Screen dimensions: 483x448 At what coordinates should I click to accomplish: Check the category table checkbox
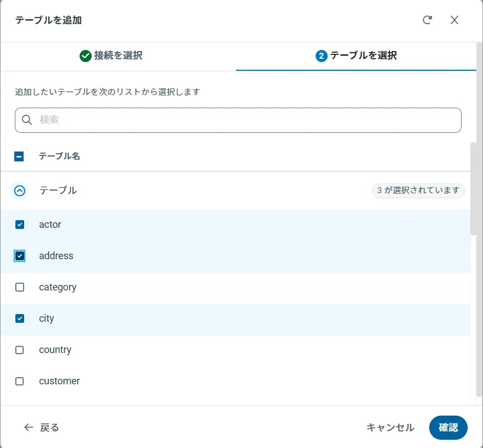click(x=20, y=287)
